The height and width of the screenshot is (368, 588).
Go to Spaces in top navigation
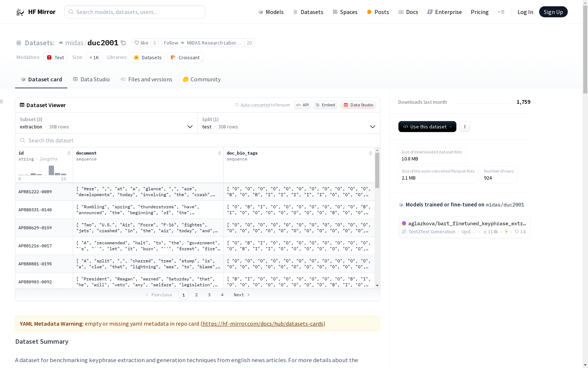click(x=345, y=12)
